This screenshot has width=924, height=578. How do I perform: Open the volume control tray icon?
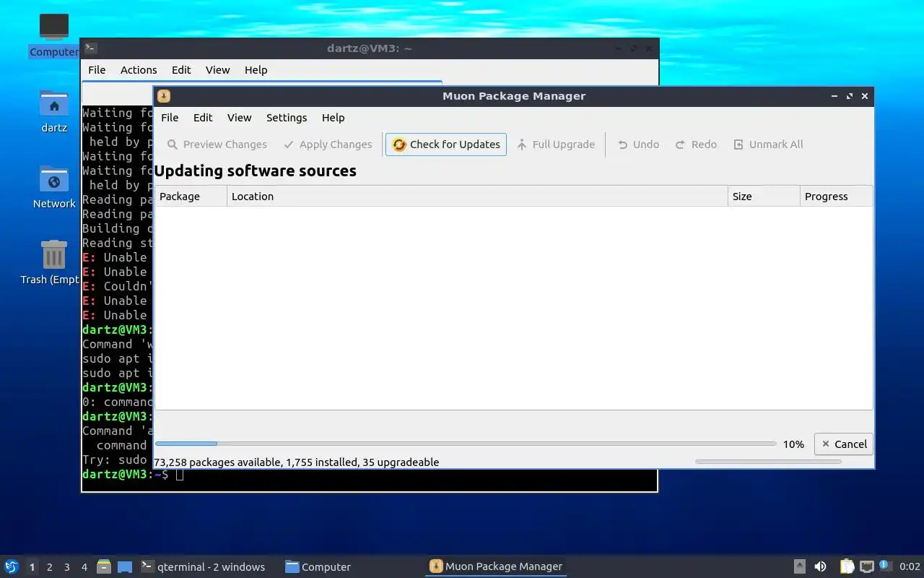click(820, 567)
